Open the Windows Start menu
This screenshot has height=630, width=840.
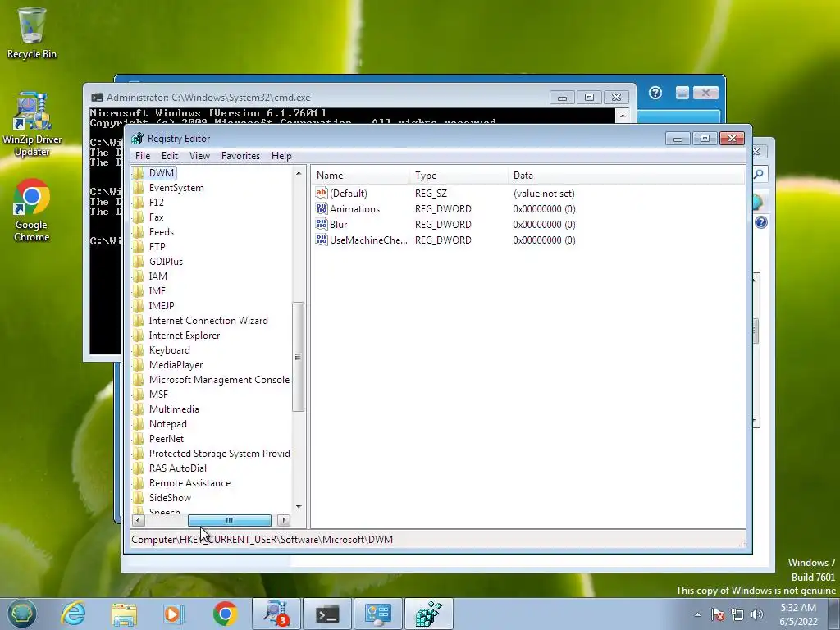(x=22, y=614)
